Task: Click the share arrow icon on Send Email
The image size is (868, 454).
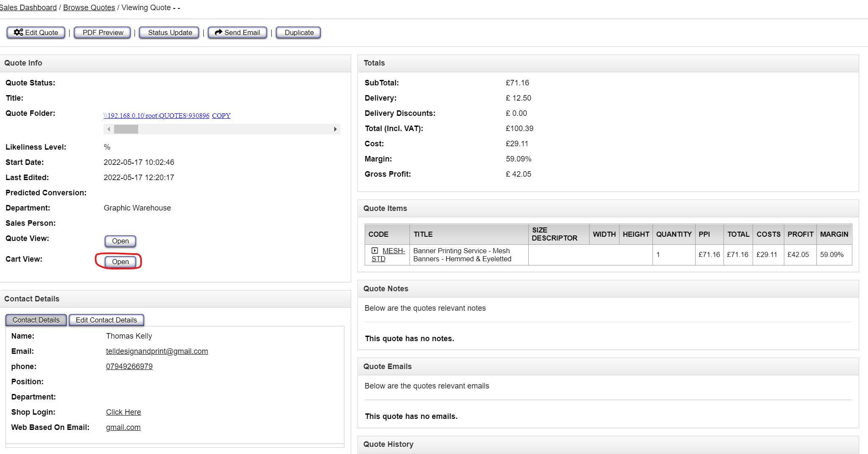Action: 218,33
